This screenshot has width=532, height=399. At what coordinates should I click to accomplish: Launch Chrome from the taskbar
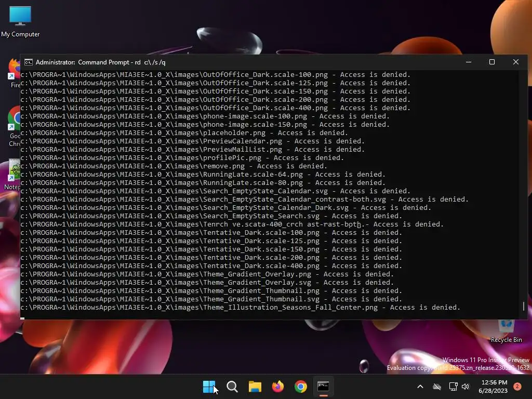tap(301, 387)
